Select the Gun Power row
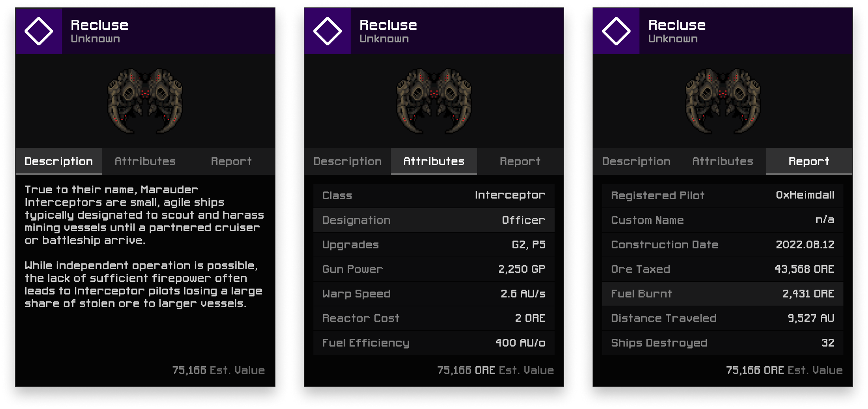868x409 pixels. [434, 269]
